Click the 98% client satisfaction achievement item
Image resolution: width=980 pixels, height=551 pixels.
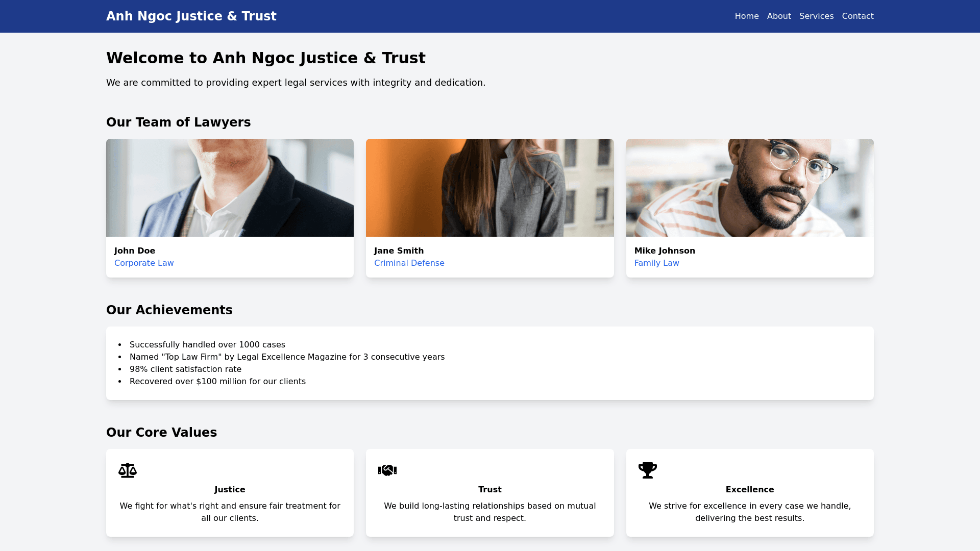click(185, 369)
